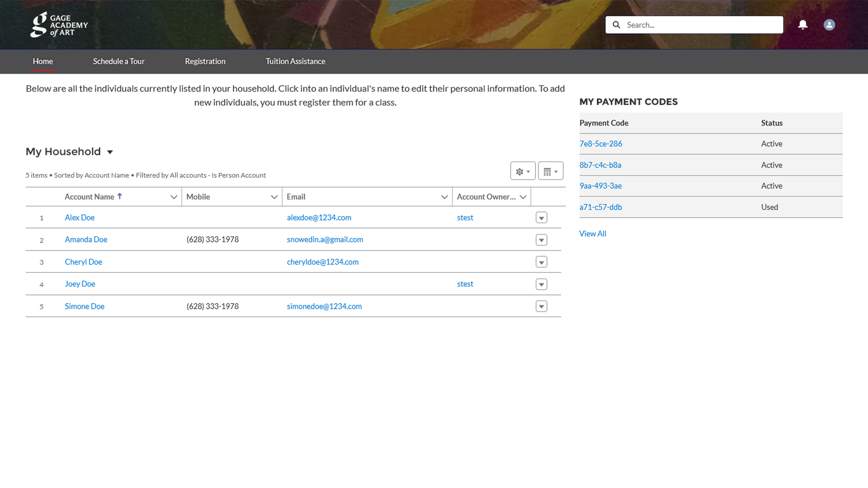Expand the My Household list view picker
868x488 pixels.
tap(110, 152)
